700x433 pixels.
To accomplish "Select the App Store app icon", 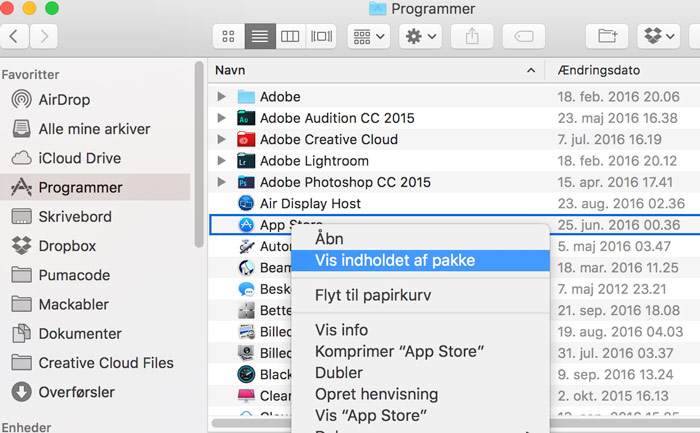I will 246,225.
